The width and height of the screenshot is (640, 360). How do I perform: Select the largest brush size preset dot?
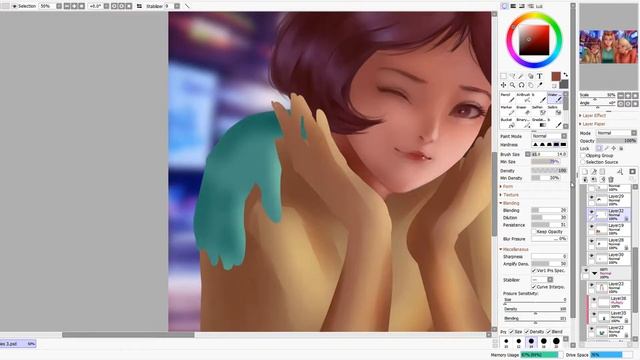point(556,341)
